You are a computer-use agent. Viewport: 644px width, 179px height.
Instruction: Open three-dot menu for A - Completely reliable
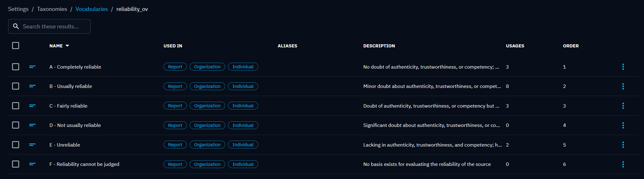623,67
